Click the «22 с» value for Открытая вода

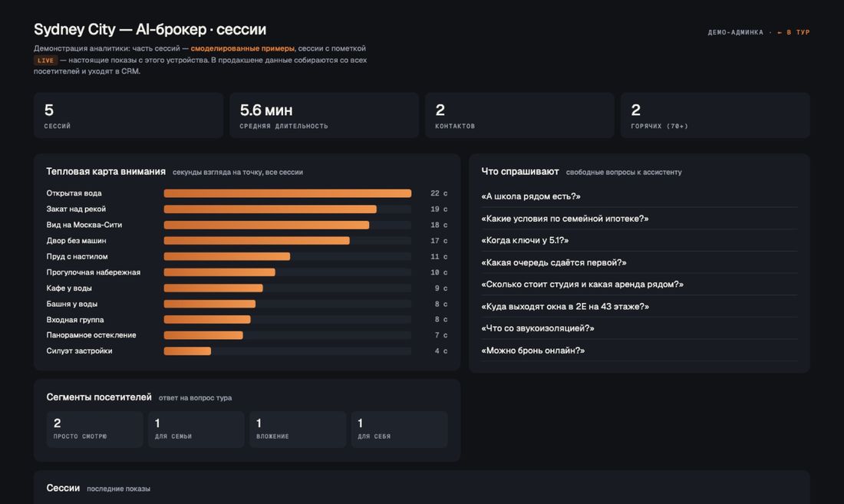(439, 193)
